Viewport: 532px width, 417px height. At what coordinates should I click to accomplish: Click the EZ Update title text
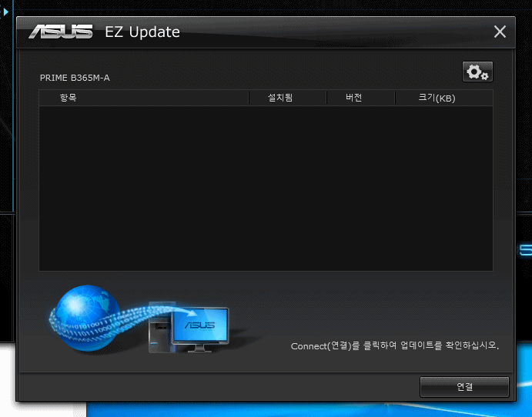tap(142, 32)
